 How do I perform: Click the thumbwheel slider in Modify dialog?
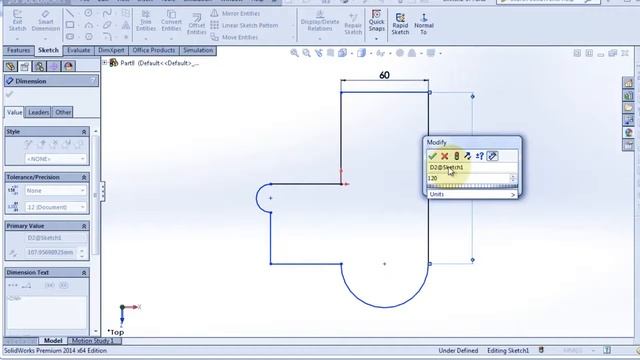pyautogui.click(x=472, y=187)
